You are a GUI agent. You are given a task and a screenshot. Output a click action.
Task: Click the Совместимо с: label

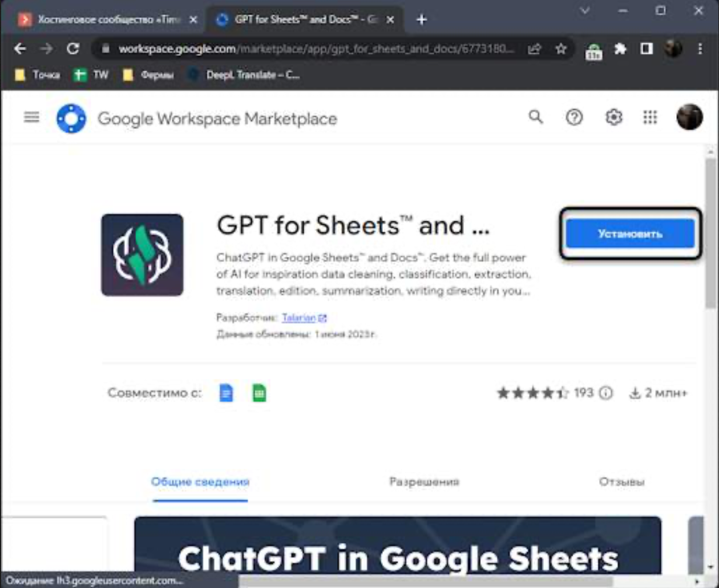155,393
